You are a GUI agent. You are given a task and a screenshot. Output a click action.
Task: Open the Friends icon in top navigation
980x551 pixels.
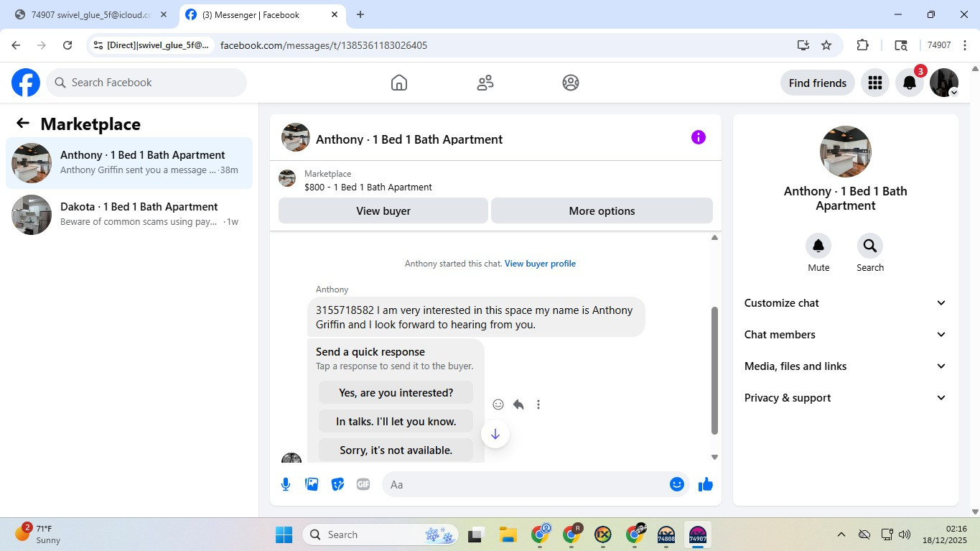[x=485, y=83]
